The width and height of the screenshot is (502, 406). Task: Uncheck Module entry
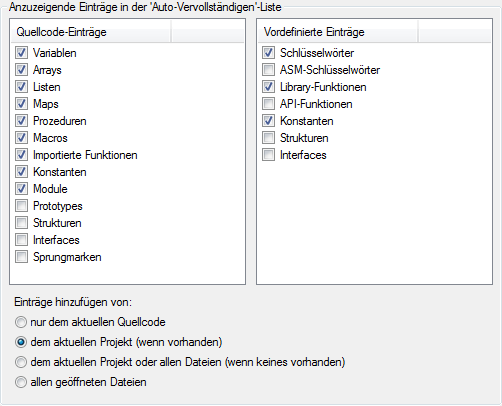coord(21,189)
